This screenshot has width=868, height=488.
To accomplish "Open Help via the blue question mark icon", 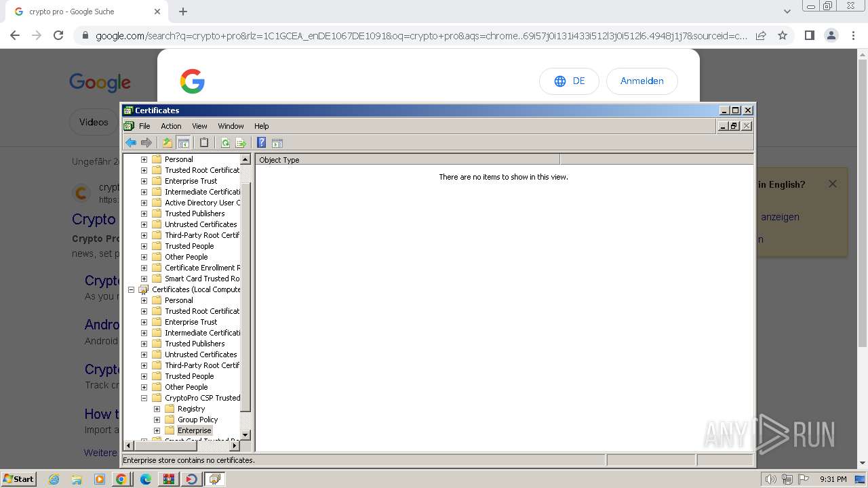I will tap(261, 142).
